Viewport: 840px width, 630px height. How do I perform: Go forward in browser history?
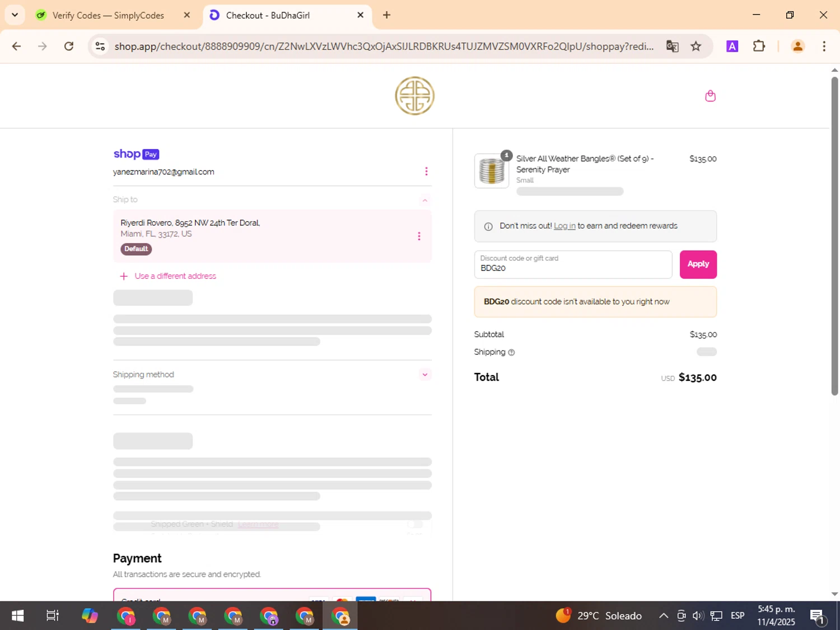point(43,46)
